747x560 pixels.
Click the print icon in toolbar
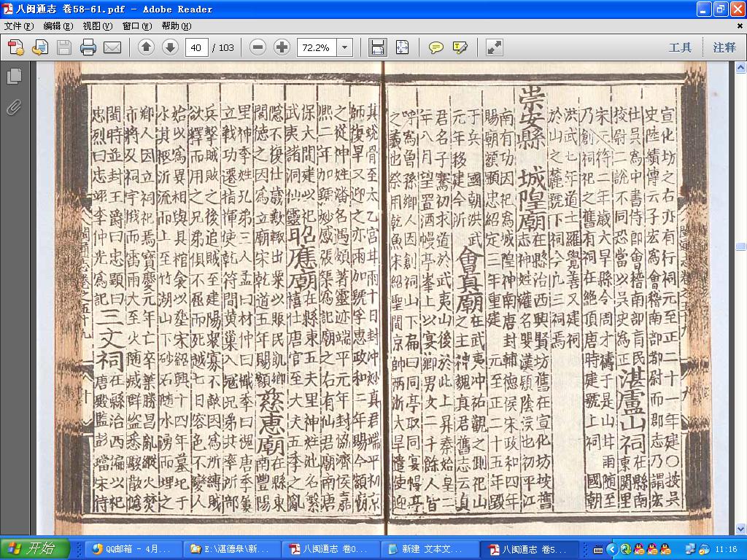[x=88, y=47]
